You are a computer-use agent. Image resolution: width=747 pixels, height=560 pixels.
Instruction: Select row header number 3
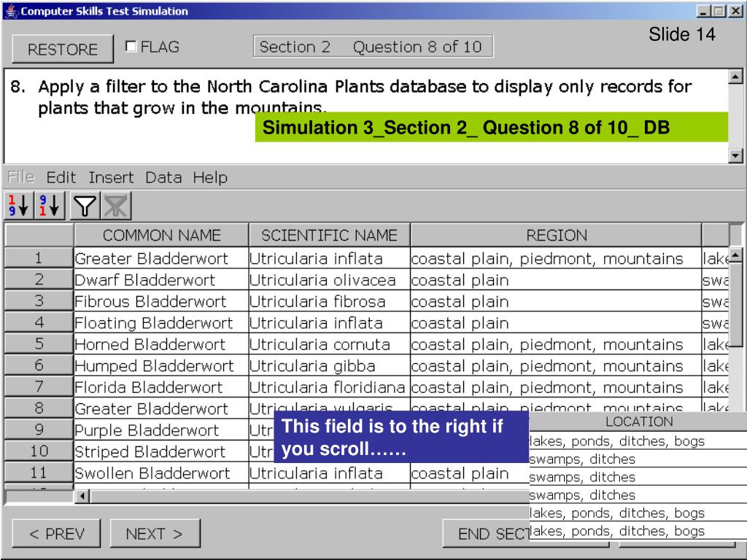point(39,300)
